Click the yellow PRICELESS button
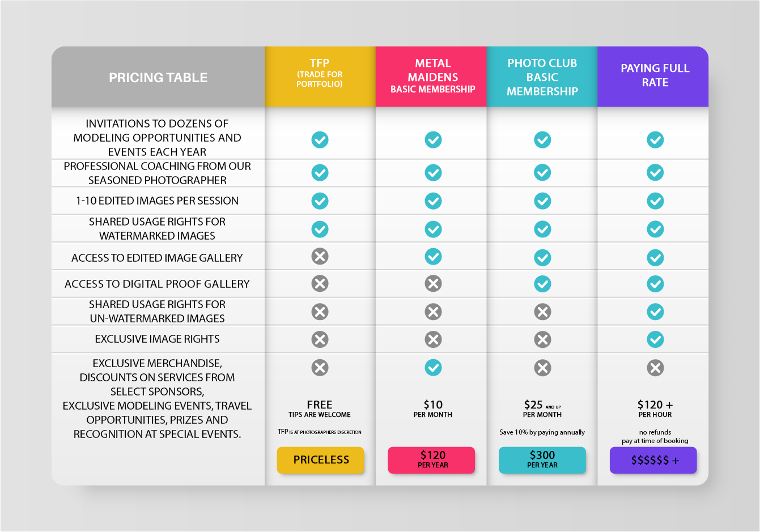This screenshot has height=532, width=760. [321, 460]
